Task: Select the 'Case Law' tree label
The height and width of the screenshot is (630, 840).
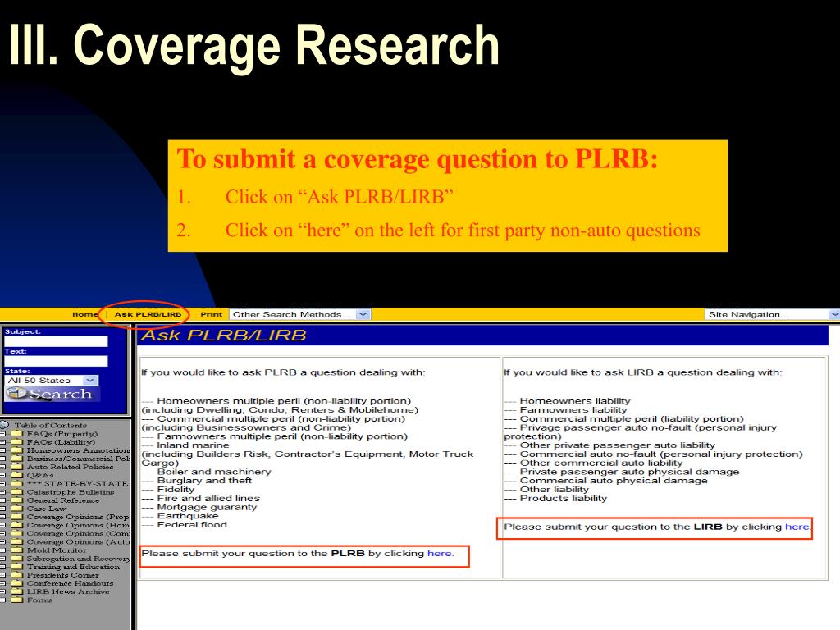Action: coord(47,509)
